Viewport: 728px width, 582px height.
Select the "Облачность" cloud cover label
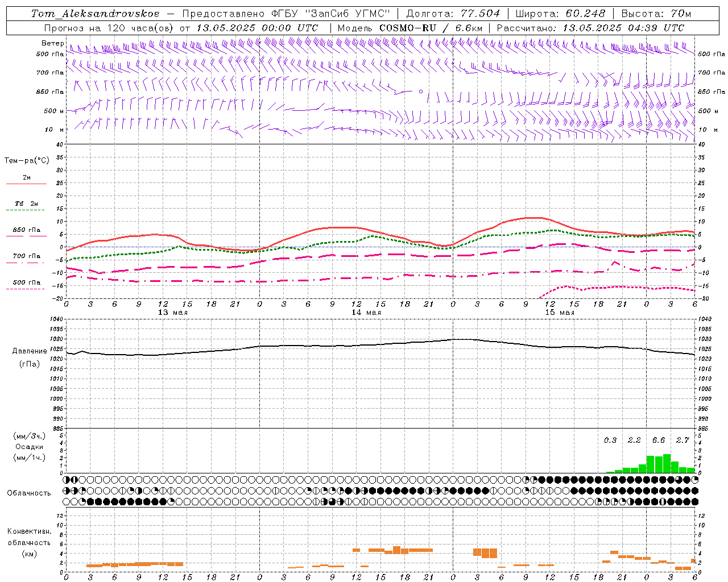click(29, 493)
